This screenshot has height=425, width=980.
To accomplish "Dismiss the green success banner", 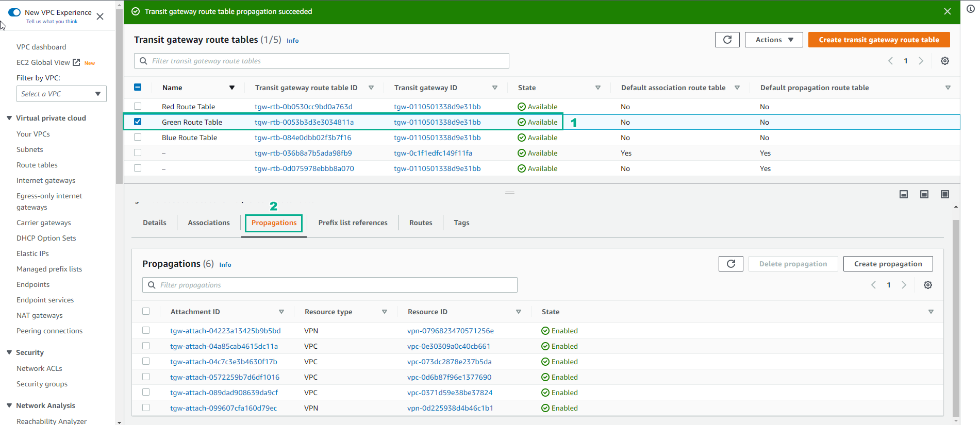I will tap(947, 11).
